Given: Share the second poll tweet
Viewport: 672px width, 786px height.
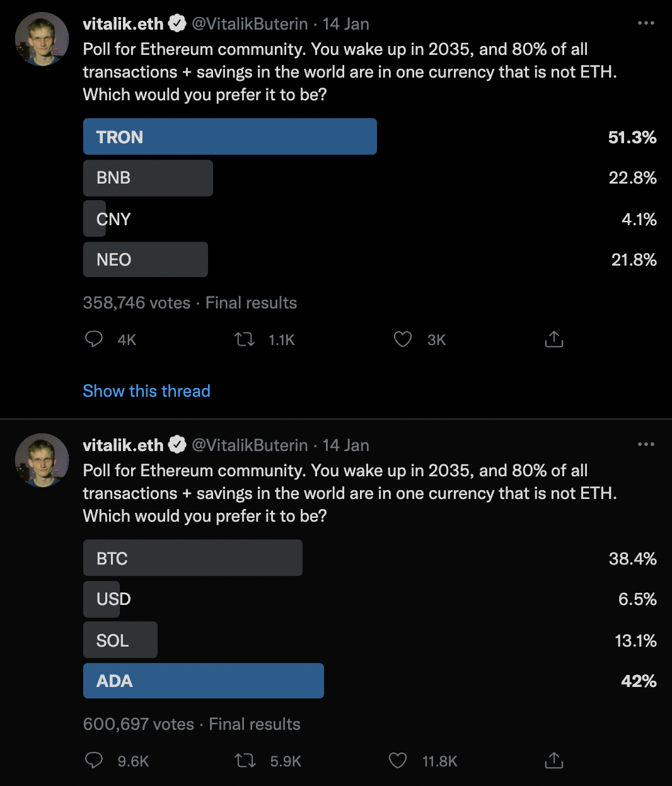Looking at the screenshot, I should point(553,760).
